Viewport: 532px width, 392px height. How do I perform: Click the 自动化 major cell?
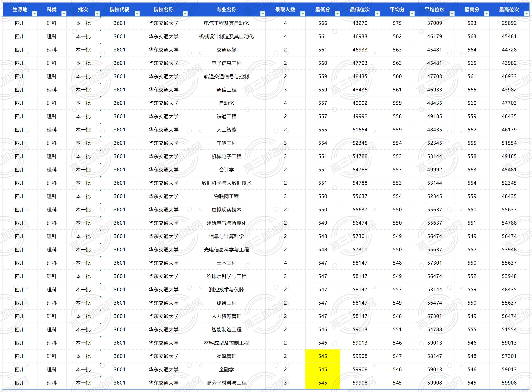227,103
